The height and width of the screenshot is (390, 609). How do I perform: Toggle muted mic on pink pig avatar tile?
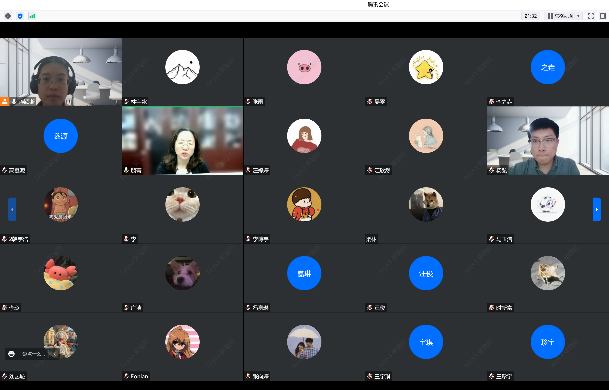(x=249, y=101)
